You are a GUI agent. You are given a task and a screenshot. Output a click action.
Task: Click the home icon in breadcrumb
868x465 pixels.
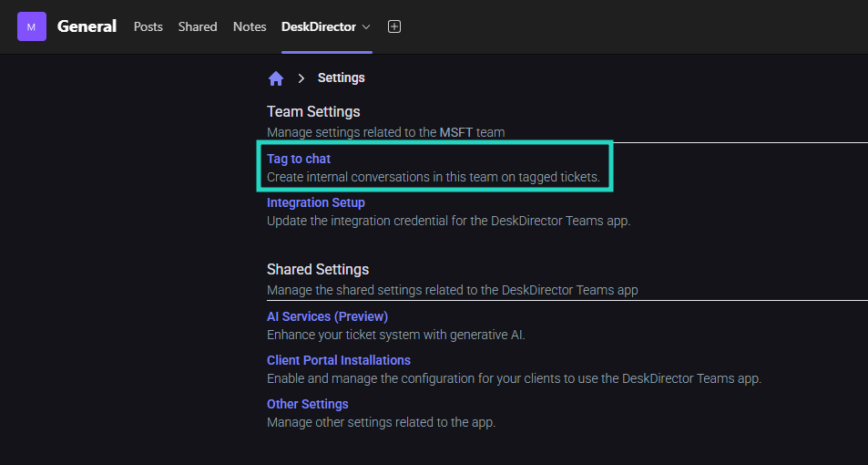[276, 78]
